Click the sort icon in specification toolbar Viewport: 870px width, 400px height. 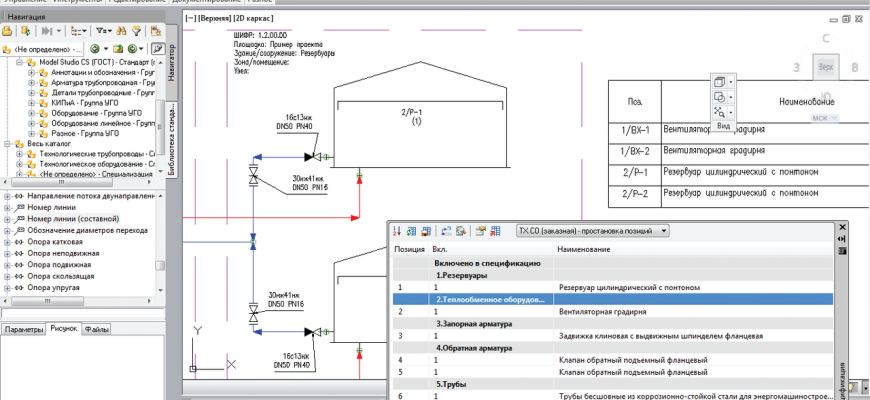397,231
